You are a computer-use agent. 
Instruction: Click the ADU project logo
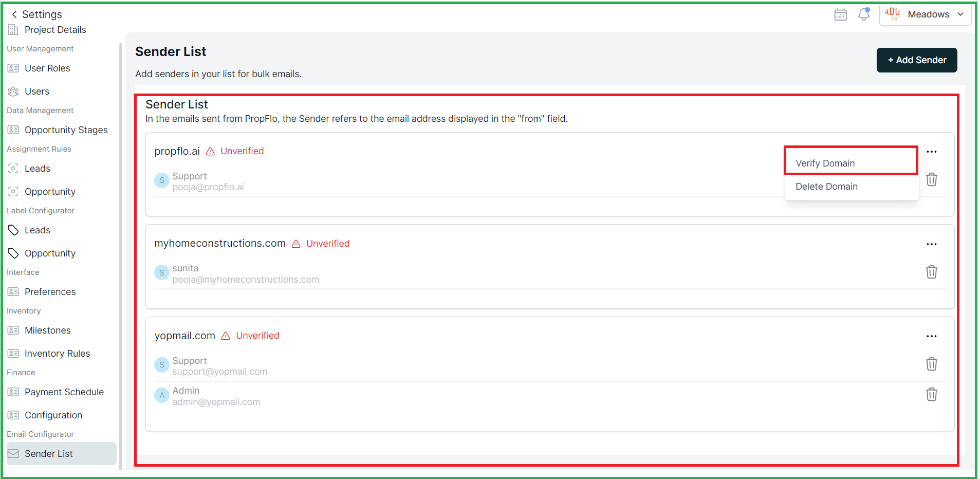892,14
